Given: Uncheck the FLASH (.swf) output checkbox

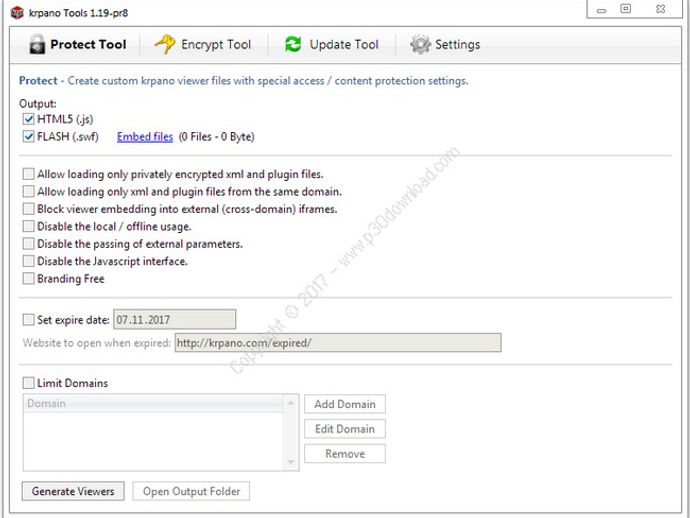Looking at the screenshot, I should click(x=29, y=137).
